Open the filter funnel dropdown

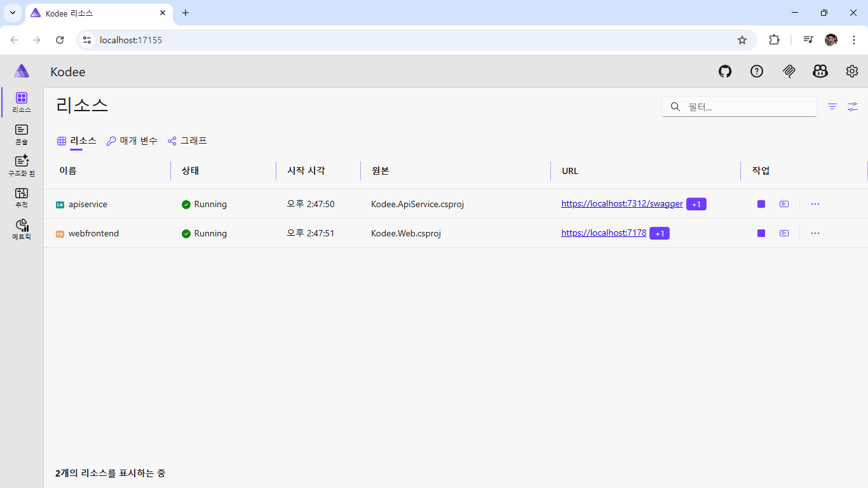[832, 107]
